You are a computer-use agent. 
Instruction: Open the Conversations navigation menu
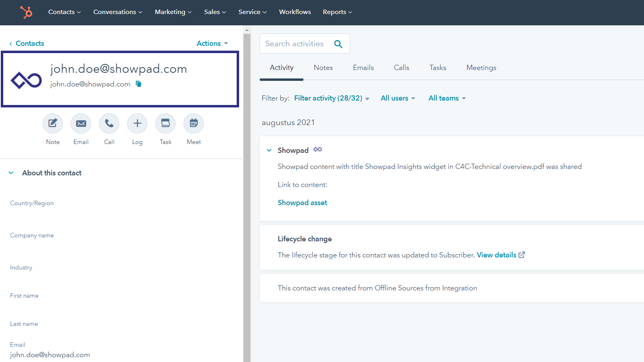pyautogui.click(x=118, y=12)
